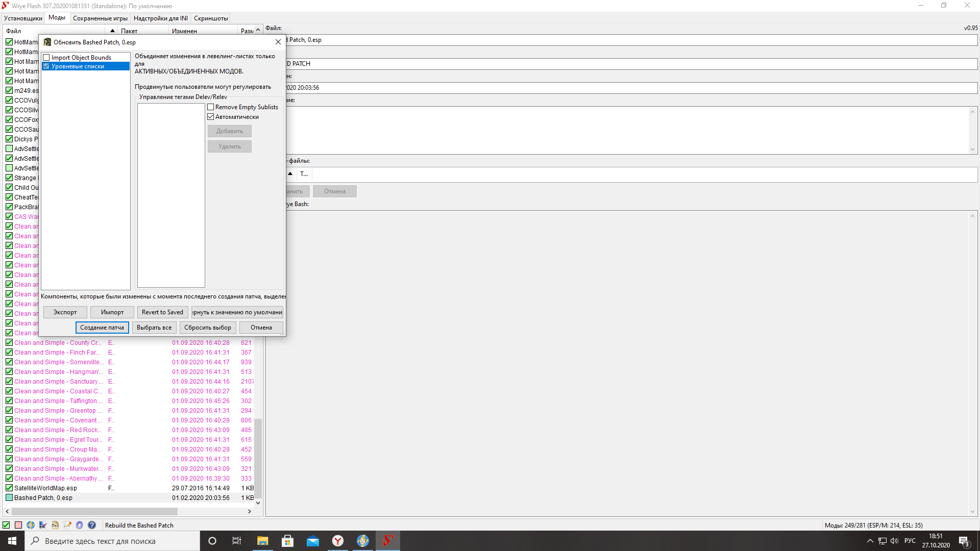
Task: Click the Revert to Saved button
Action: click(x=162, y=312)
